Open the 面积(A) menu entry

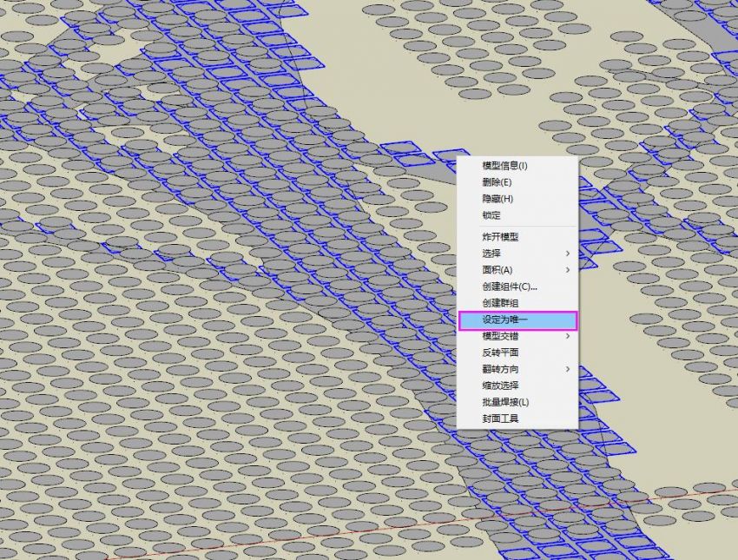(x=517, y=270)
